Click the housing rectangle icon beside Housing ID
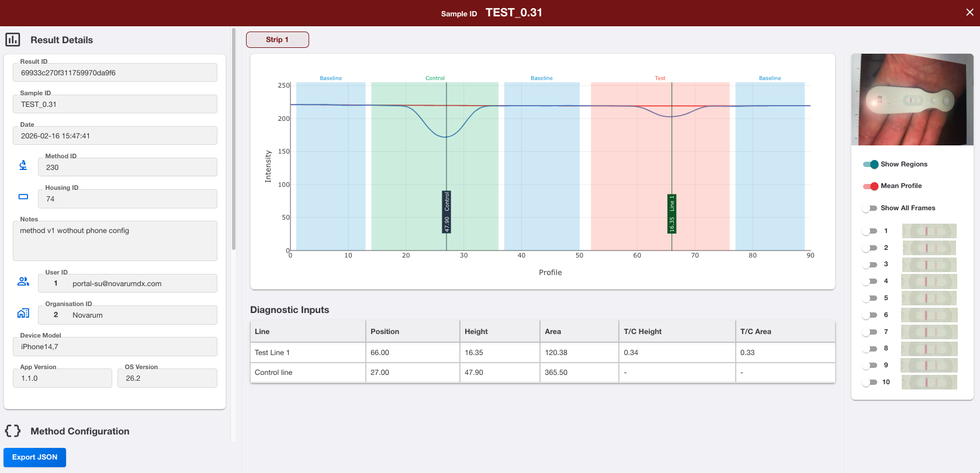Viewport: 980px width, 473px height. tap(23, 197)
